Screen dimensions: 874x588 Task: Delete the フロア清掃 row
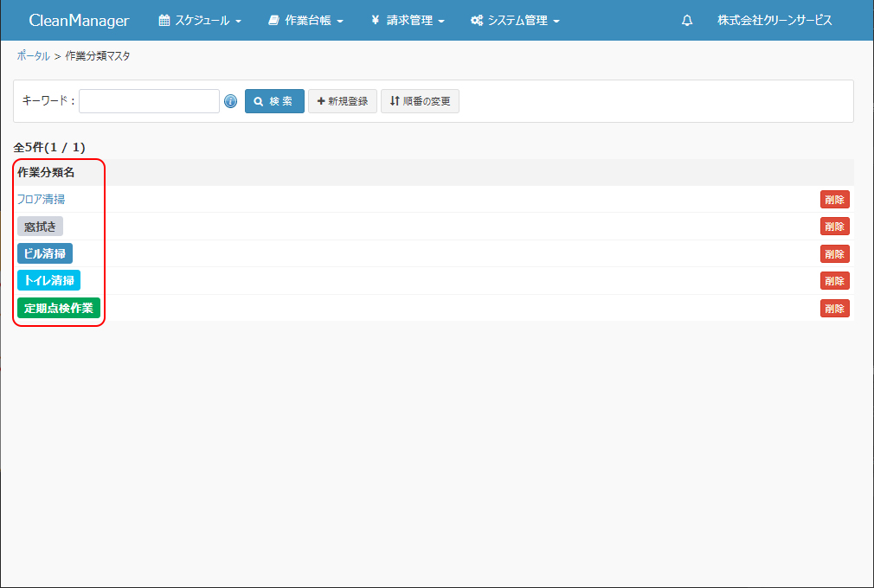pyautogui.click(x=834, y=200)
